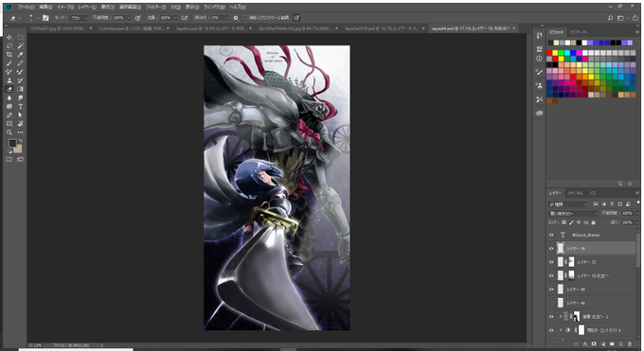Select the Magic Wand tool
Viewport: 644px width, 351px height.
20,46
